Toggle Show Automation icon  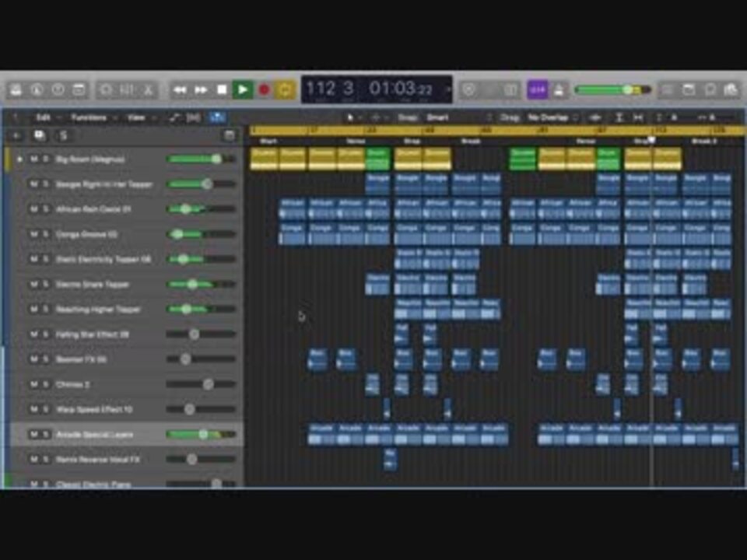pos(174,117)
